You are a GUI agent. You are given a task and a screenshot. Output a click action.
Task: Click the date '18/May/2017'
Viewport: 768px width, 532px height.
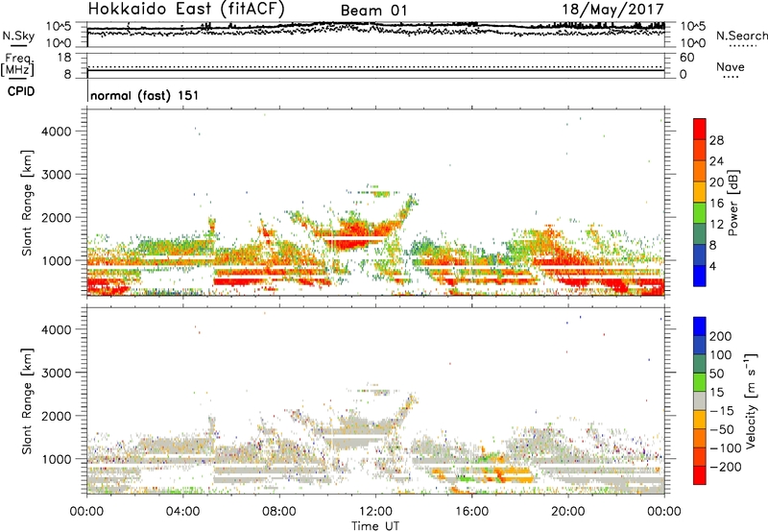point(612,9)
